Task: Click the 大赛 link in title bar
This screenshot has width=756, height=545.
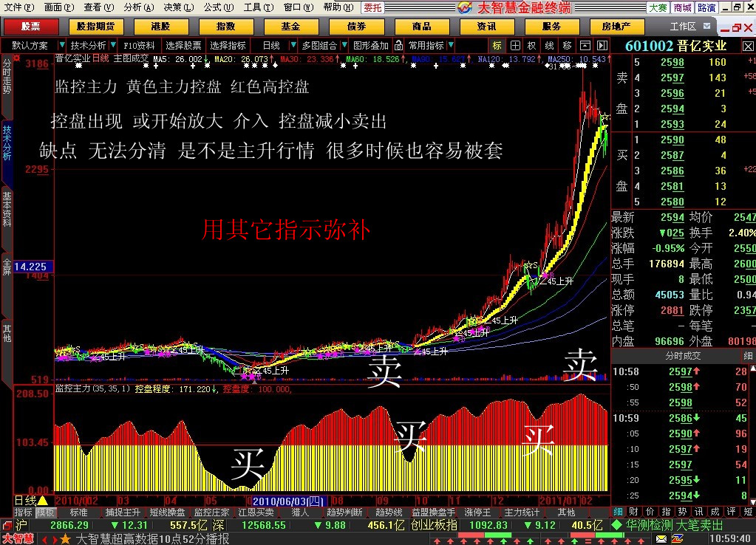Action: click(x=658, y=7)
